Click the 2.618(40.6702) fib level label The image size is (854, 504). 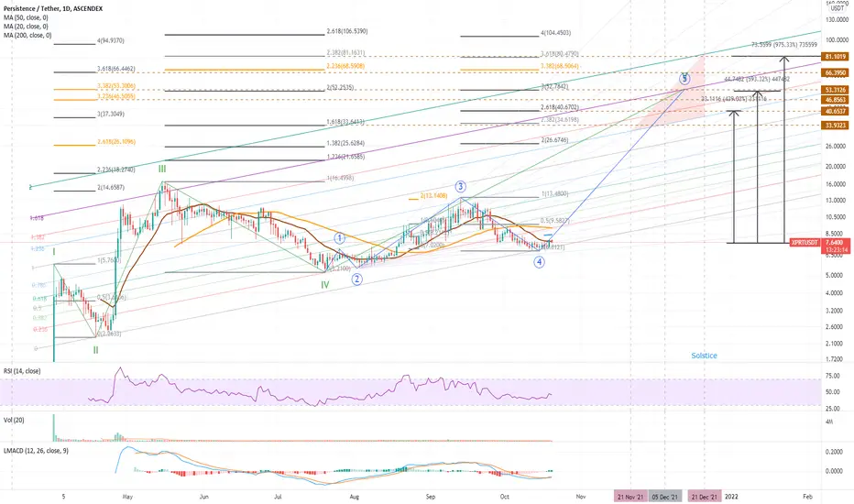click(559, 107)
